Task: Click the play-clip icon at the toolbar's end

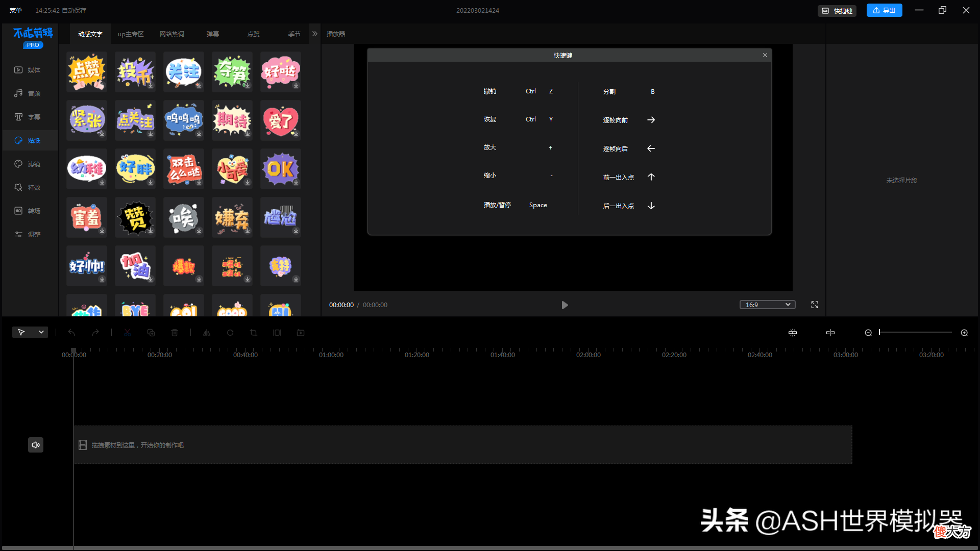Action: (x=301, y=333)
